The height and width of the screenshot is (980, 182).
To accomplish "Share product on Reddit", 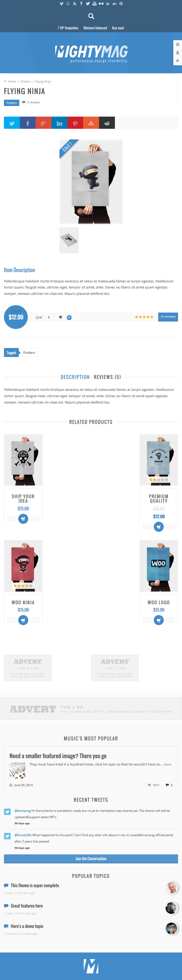I will click(x=107, y=123).
